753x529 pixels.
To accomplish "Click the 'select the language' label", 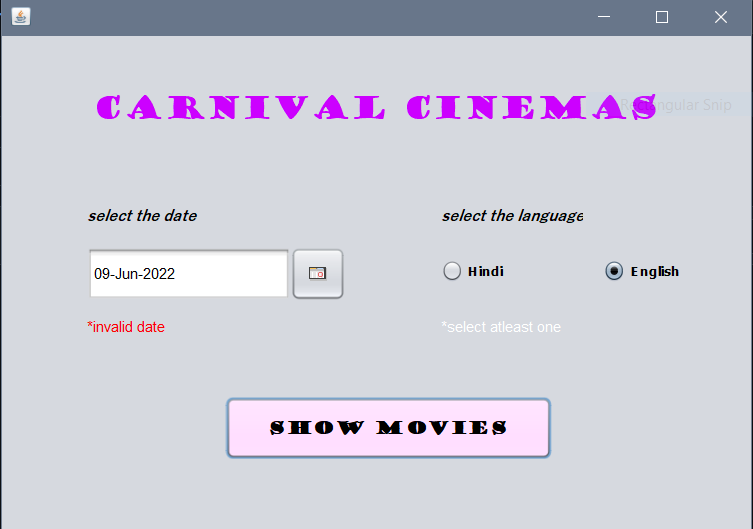I will pyautogui.click(x=512, y=216).
